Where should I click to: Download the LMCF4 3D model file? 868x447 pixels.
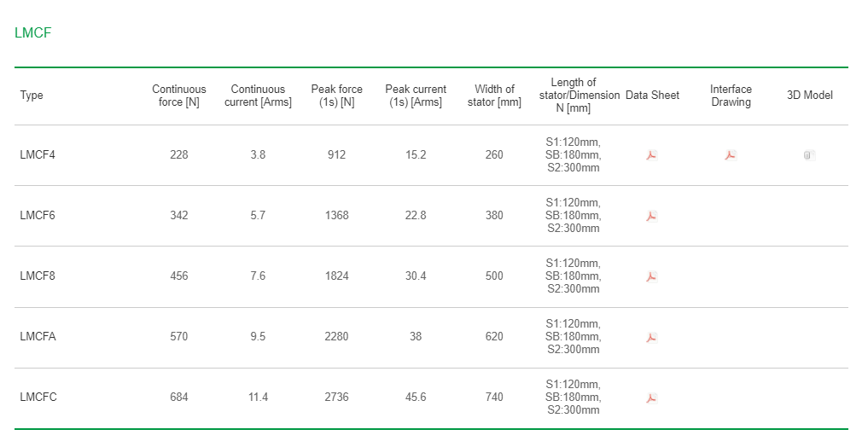pyautogui.click(x=809, y=155)
